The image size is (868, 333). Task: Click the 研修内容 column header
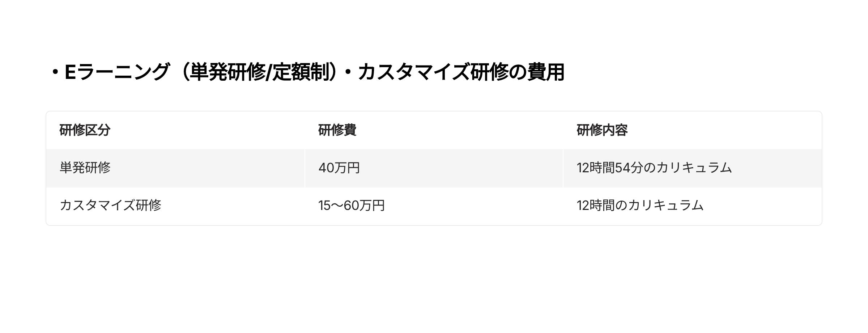[602, 130]
